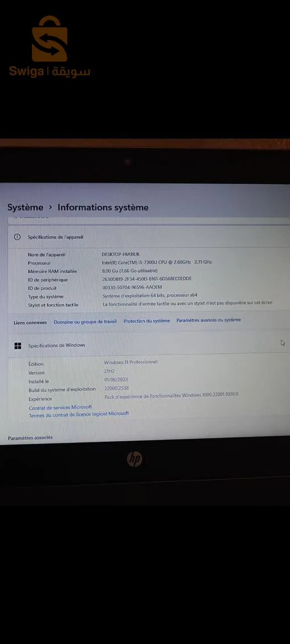Select edition value Windows 11 Professionnel

131,362
